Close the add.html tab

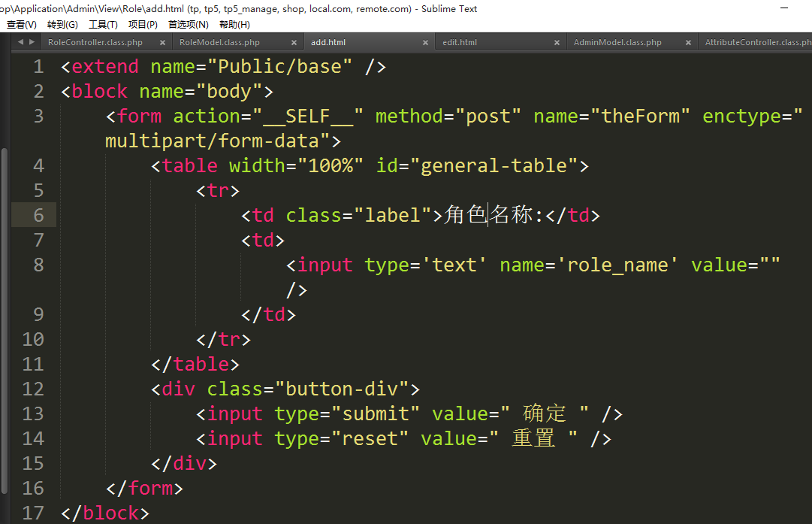[x=425, y=43]
